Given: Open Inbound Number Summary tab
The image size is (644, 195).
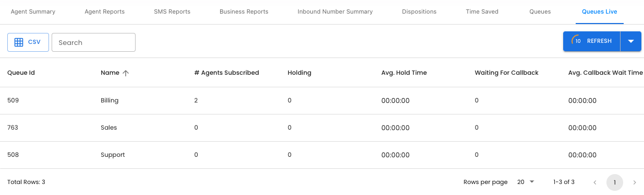Looking at the screenshot, I should 335,12.
